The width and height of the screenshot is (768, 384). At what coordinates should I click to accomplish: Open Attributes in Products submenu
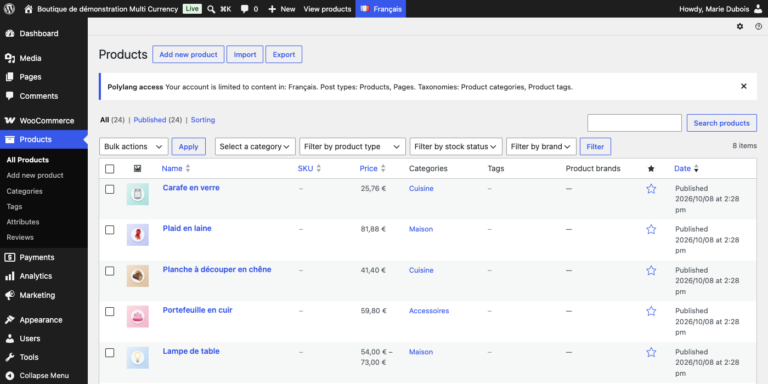click(23, 222)
